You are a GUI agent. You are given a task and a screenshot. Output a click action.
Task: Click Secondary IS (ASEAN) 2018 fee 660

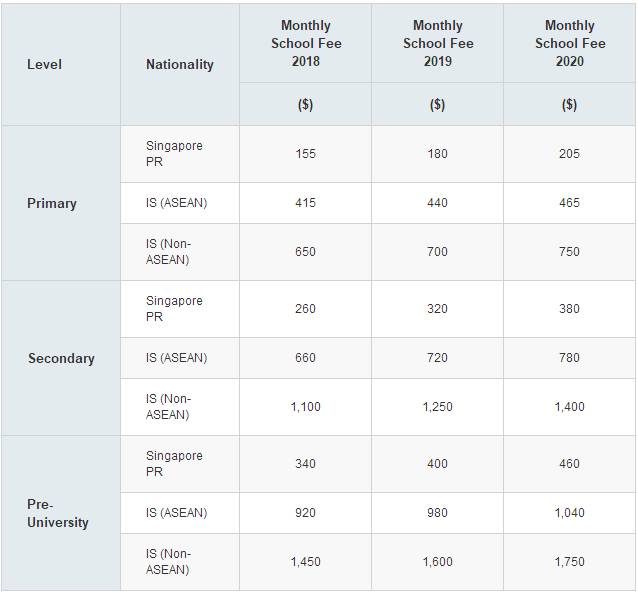(305, 358)
